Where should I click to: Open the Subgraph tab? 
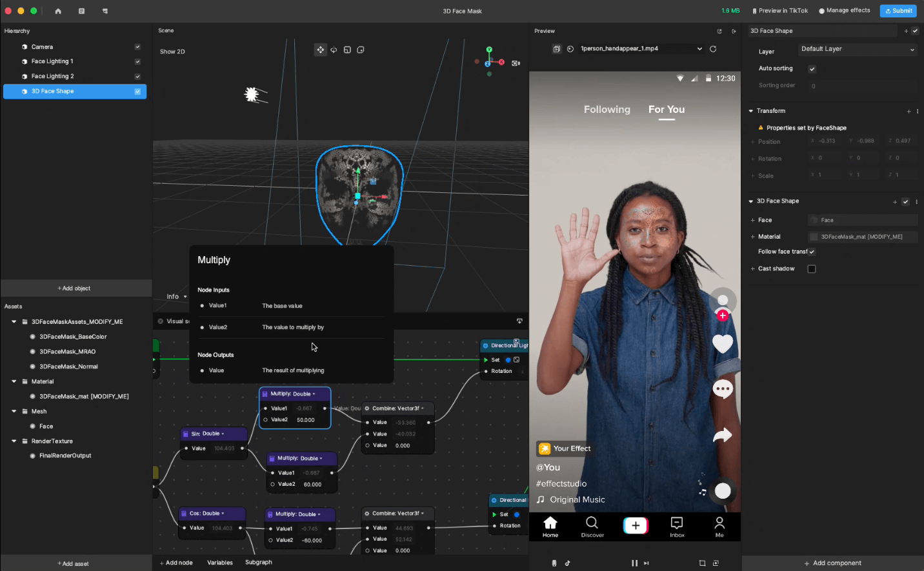pos(259,563)
